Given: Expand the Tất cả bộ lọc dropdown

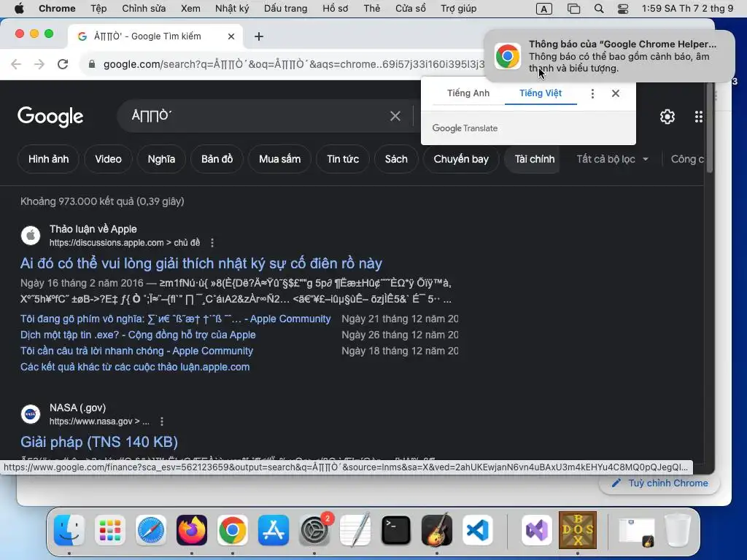Looking at the screenshot, I should 613,159.
